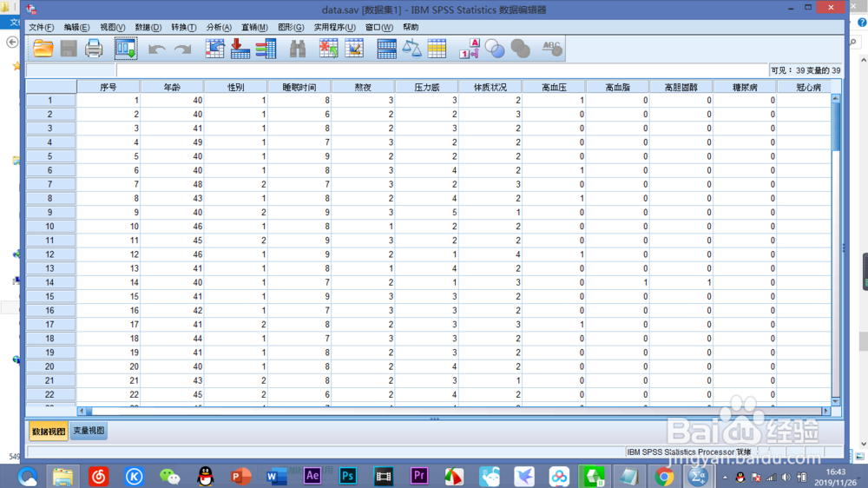Select row header 14
Viewport: 868px width, 488px height.
point(50,282)
